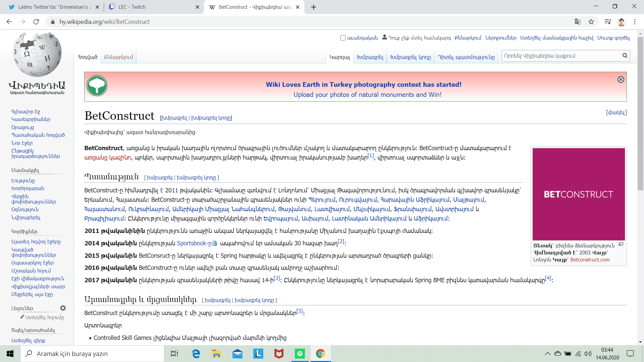Reload the current page
Viewport: 644px width, 362px height.
pyautogui.click(x=36, y=22)
